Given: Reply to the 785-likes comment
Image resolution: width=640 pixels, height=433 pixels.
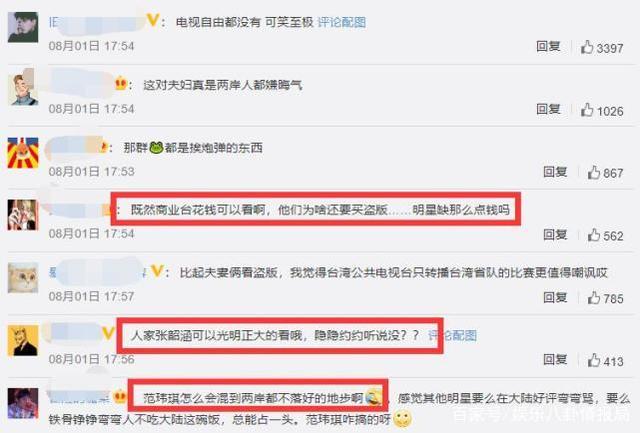Looking at the screenshot, I should [555, 297].
